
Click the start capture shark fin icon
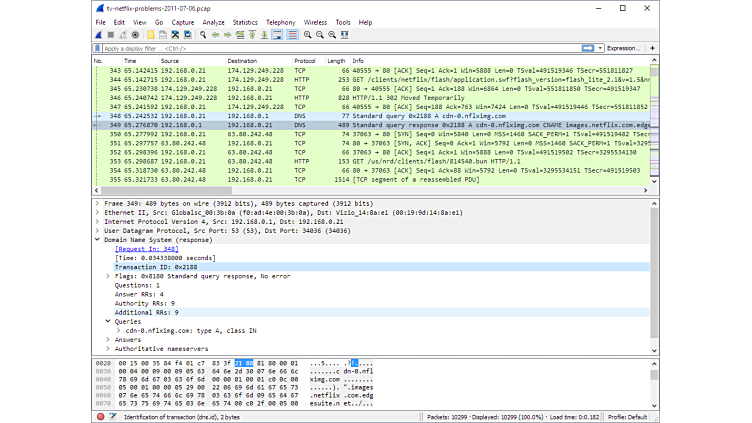(99, 35)
